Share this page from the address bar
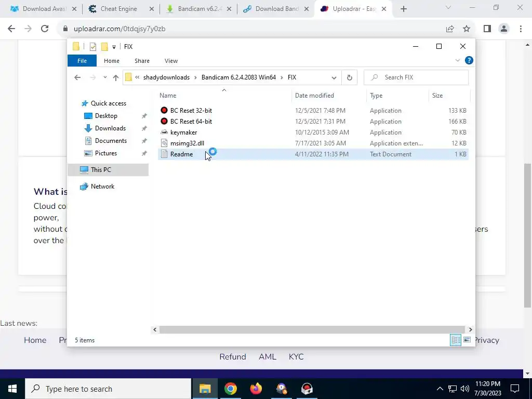This screenshot has height=399, width=532. (450, 29)
